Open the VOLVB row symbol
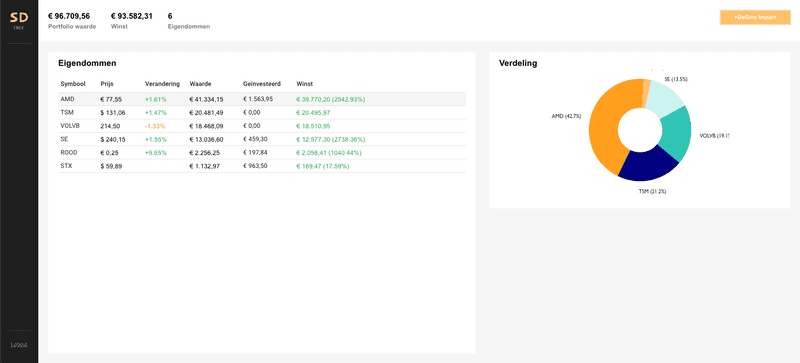 [70, 126]
